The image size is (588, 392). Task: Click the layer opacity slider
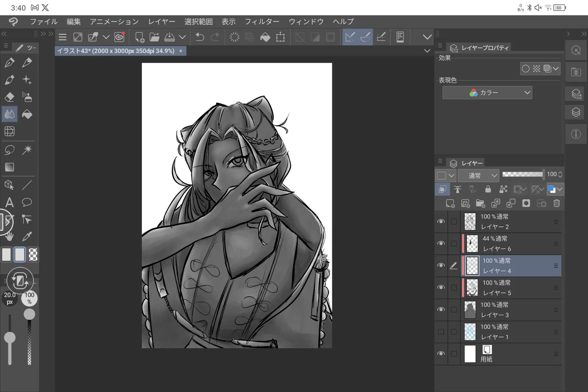[523, 174]
